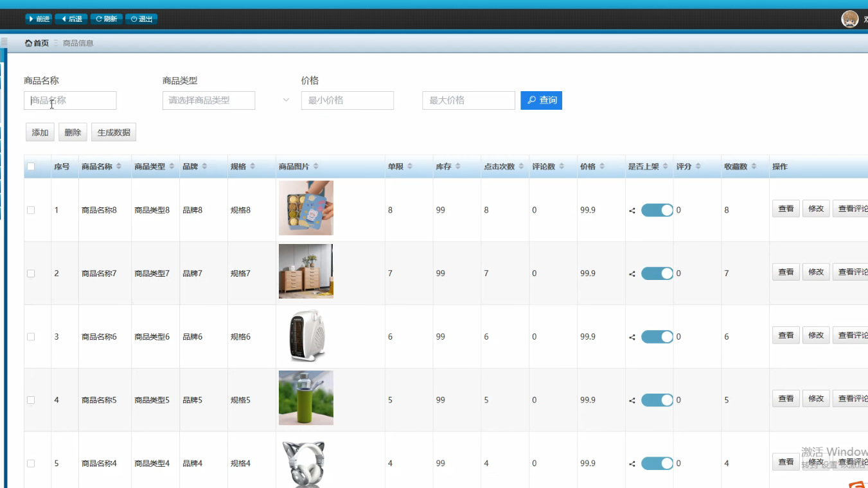Click the 前进 navigation button
This screenshot has width=868, height=488.
tap(39, 19)
